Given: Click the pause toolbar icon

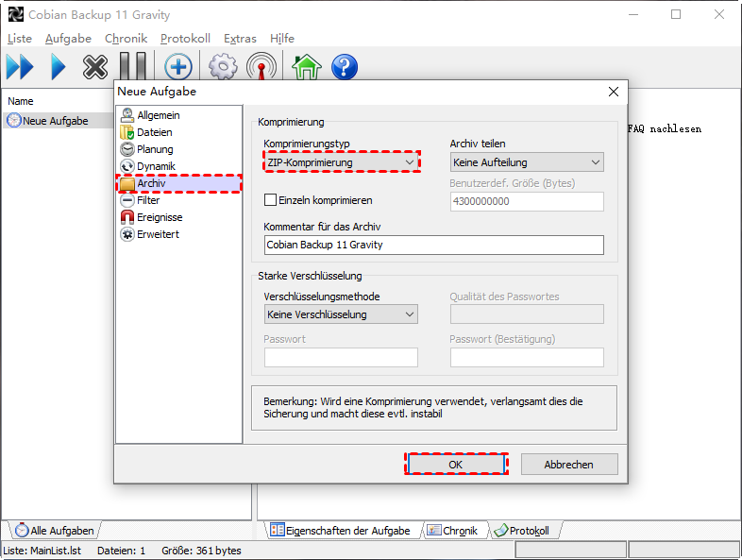Looking at the screenshot, I should point(132,66).
